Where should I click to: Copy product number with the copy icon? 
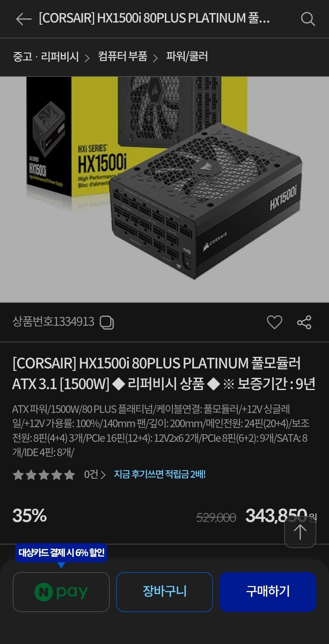[x=107, y=322]
